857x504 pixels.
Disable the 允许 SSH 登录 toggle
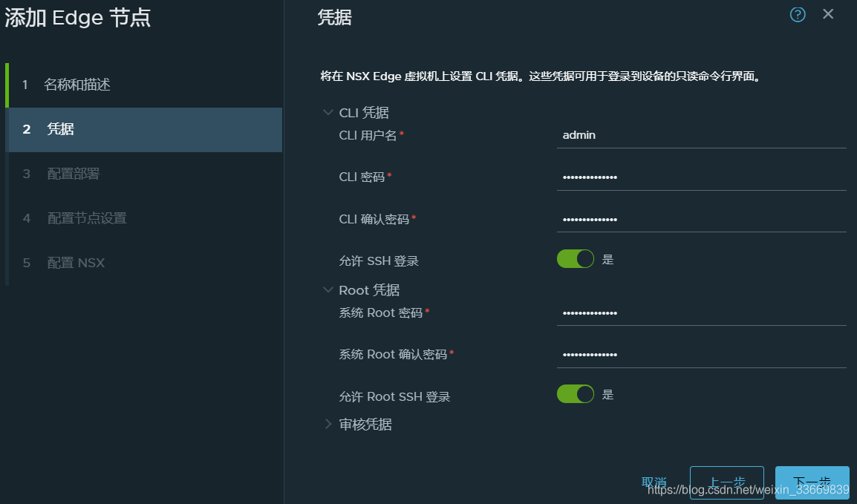[575, 259]
